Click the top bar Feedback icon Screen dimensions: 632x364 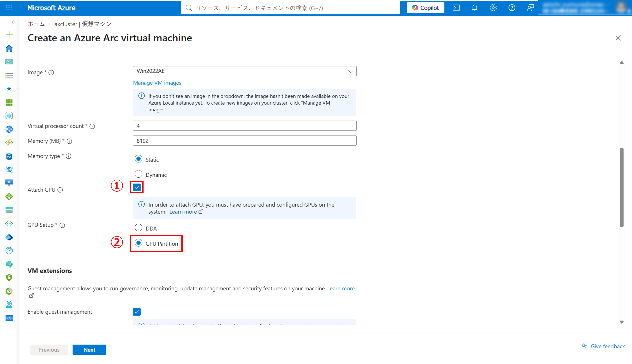pyautogui.click(x=530, y=8)
